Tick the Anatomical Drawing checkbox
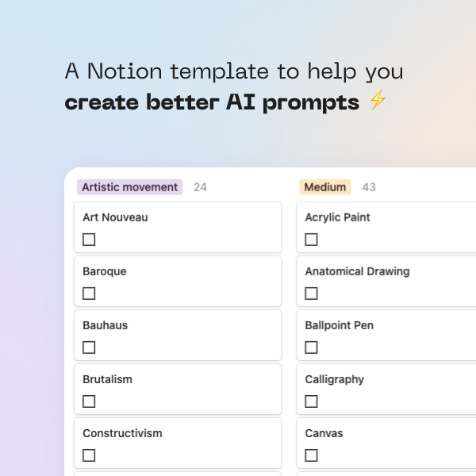 [311, 294]
